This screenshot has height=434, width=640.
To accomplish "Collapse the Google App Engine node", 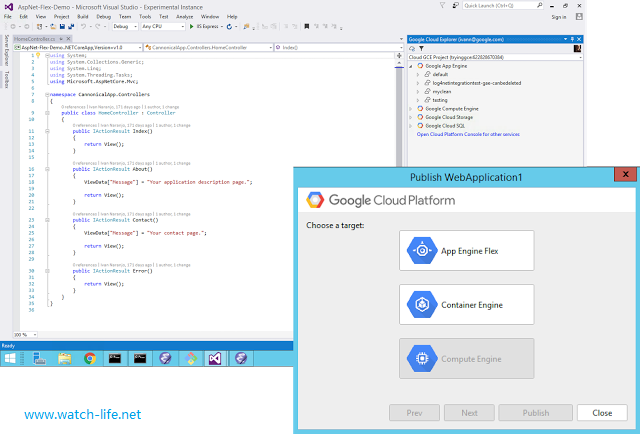I will click(411, 66).
